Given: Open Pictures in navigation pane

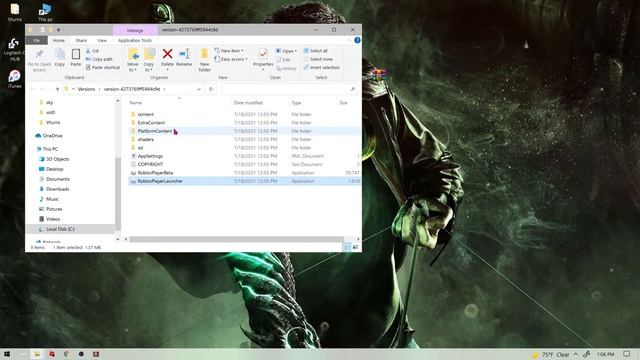Looking at the screenshot, I should pos(54,209).
